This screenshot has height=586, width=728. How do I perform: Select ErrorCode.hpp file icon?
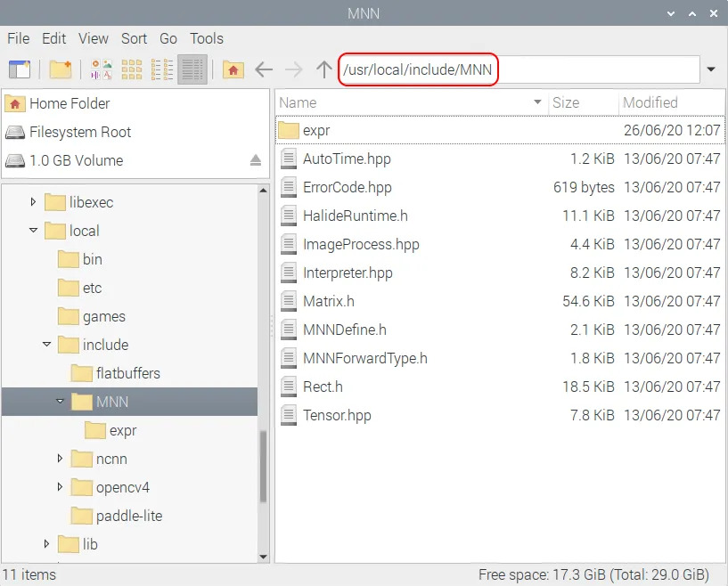pyautogui.click(x=289, y=187)
